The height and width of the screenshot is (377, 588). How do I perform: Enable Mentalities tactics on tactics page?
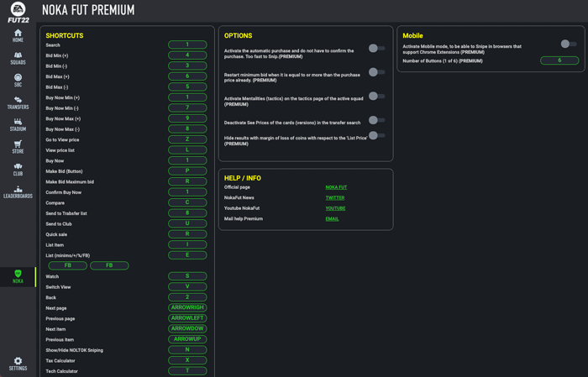377,96
